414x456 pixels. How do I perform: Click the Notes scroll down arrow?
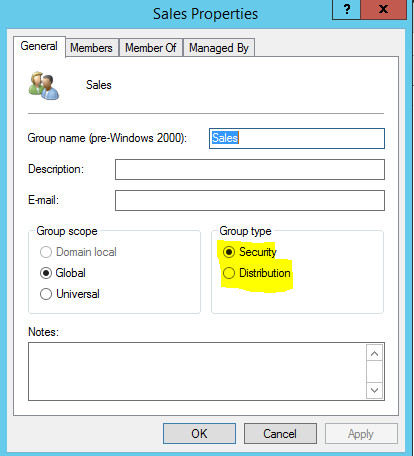(374, 390)
